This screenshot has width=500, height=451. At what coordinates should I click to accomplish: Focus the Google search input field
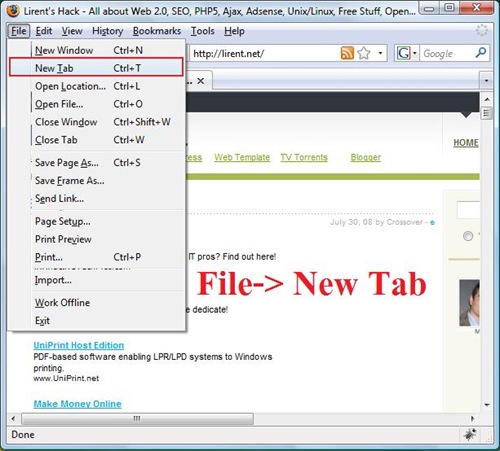[x=447, y=53]
